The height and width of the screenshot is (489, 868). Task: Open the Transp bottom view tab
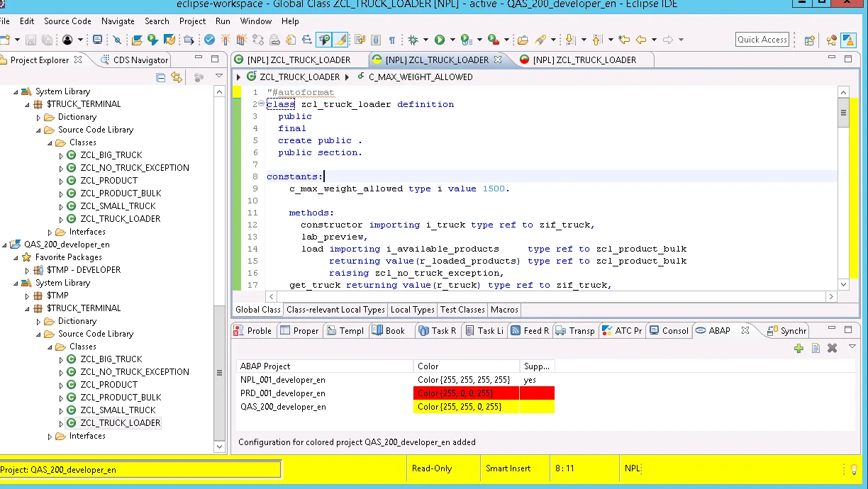576,330
